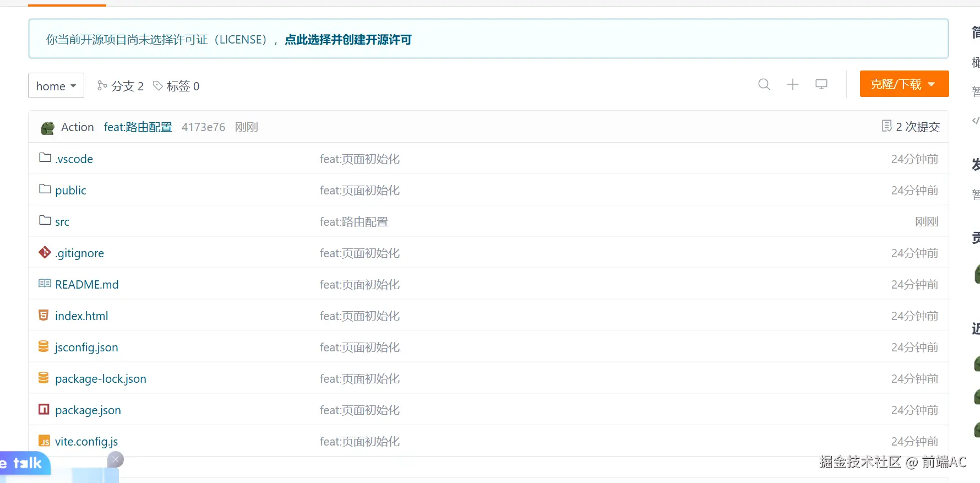Open the vite.config.js file
This screenshot has width=980, height=483.
86,442
